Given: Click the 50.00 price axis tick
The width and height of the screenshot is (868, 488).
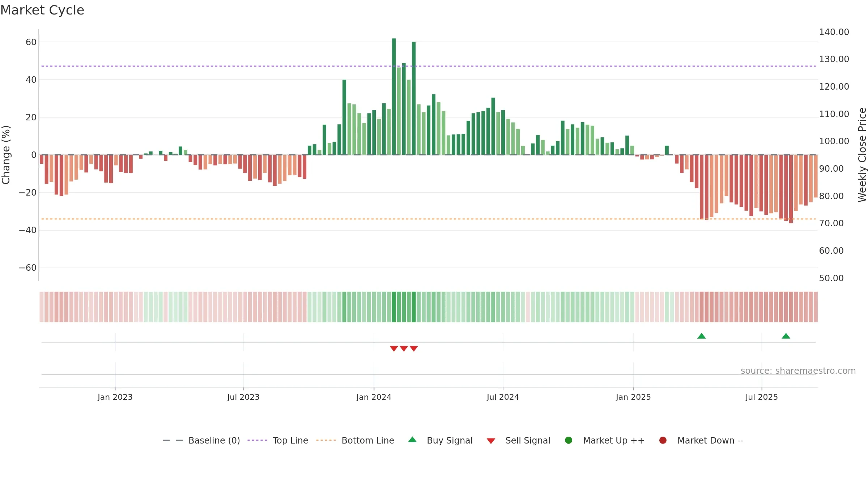Looking at the screenshot, I should click(831, 278).
